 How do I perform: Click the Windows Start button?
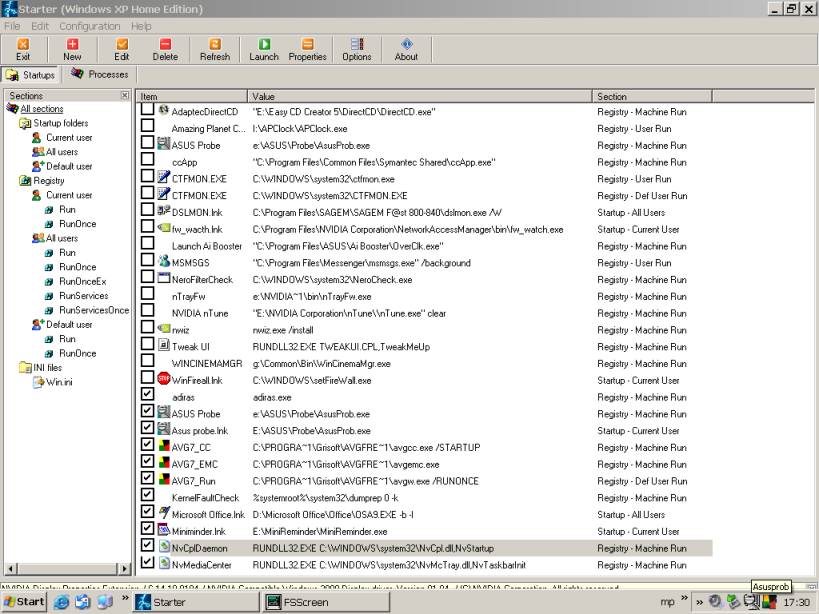24,602
